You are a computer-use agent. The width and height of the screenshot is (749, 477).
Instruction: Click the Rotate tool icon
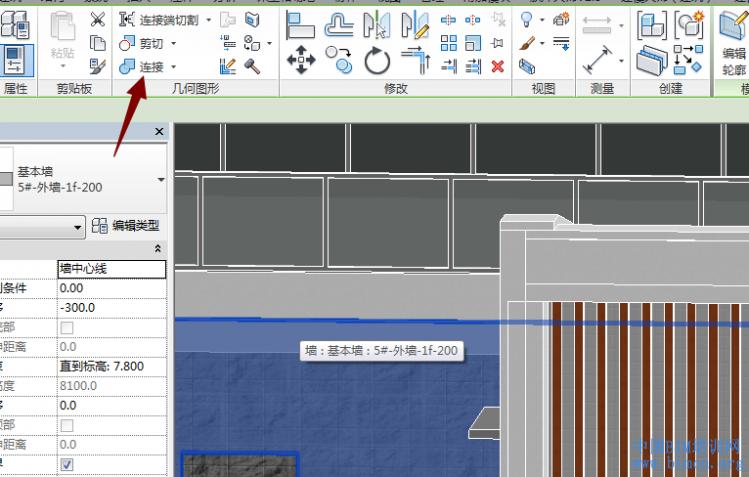(377, 61)
